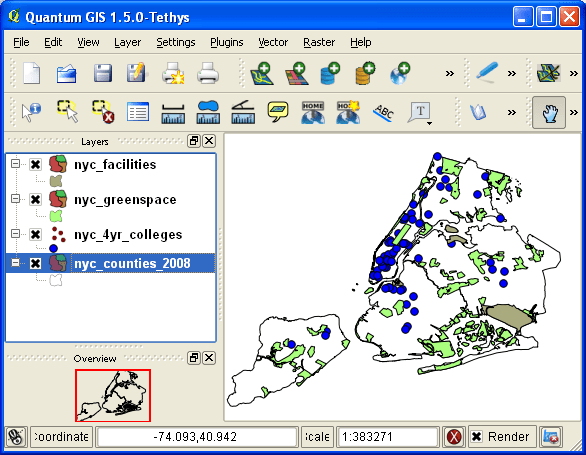
Task: Select Map Tips tool icon
Action: (278, 112)
